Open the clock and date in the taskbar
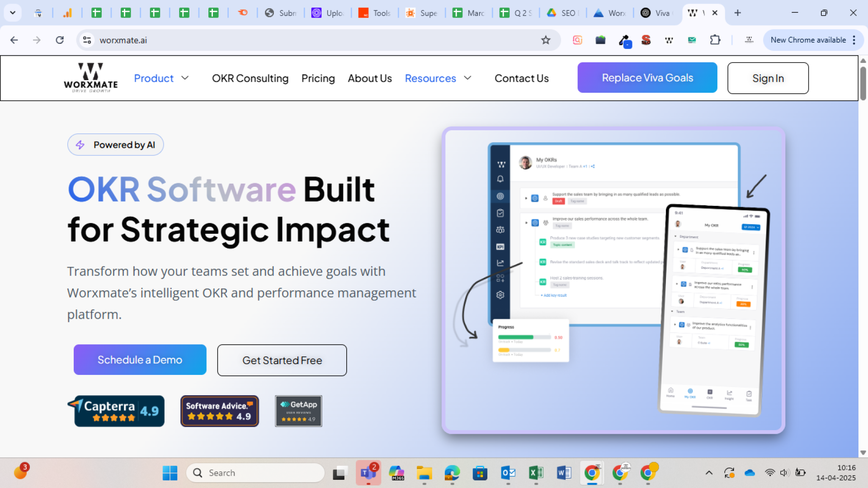 (836, 473)
